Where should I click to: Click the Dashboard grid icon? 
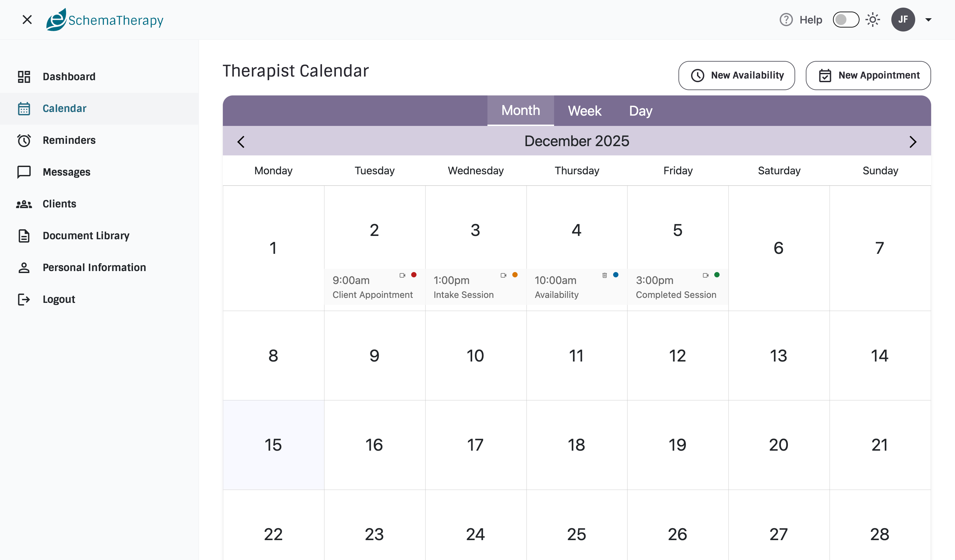24,77
